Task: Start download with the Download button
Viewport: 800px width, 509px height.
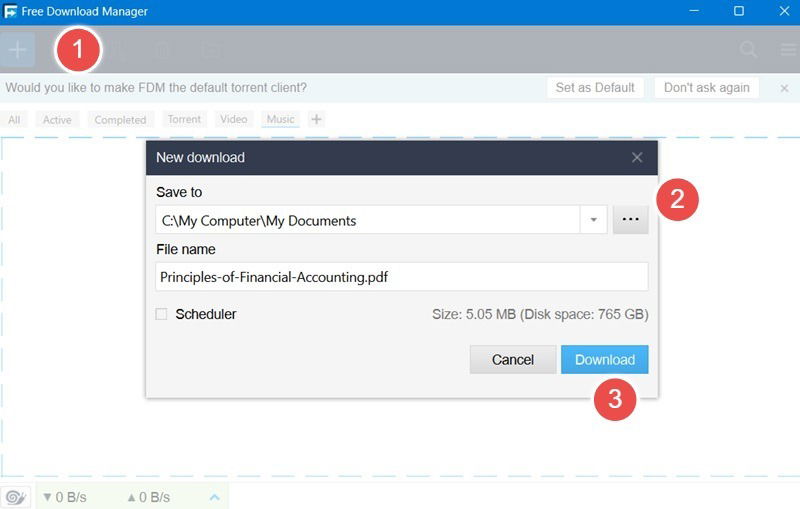Action: pos(605,360)
